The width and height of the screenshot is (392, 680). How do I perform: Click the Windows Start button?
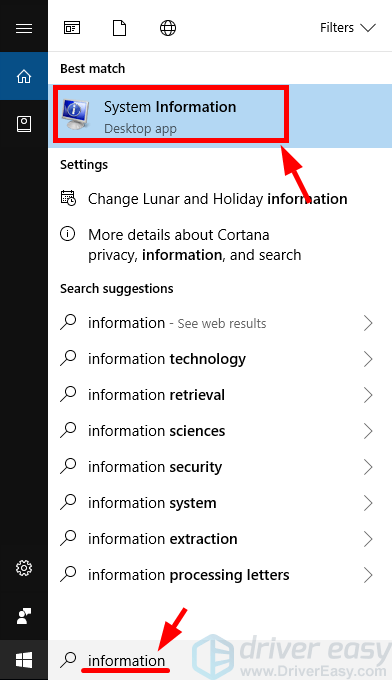(x=24, y=660)
